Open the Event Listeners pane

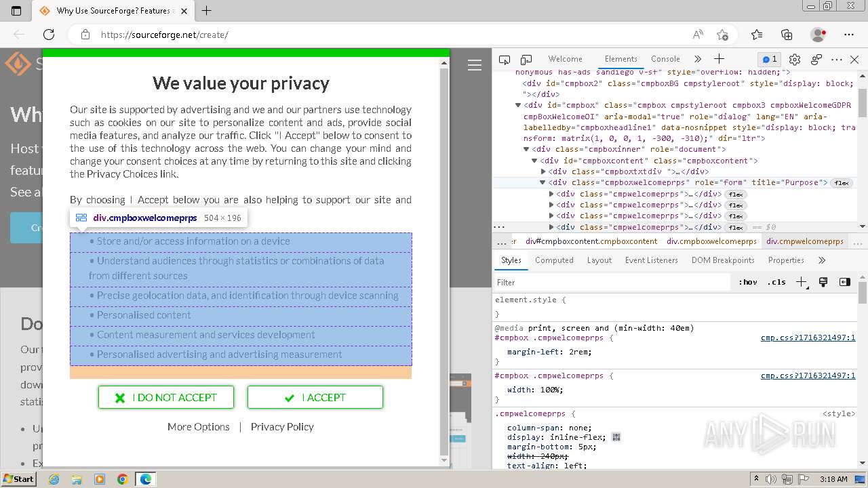[x=652, y=260]
